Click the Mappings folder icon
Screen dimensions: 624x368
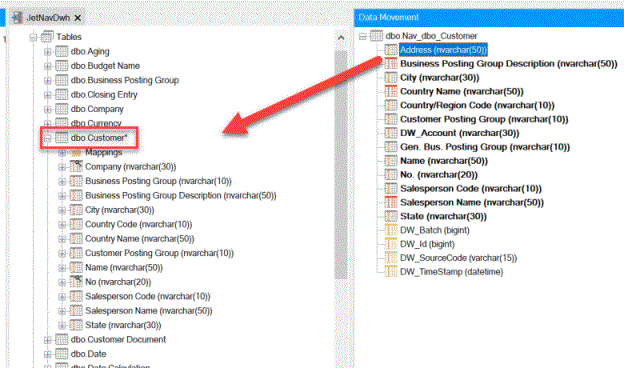pyautogui.click(x=76, y=153)
